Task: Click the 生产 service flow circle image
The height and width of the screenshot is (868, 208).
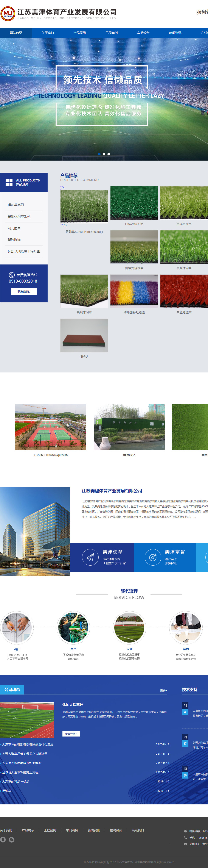Action: tap(73, 628)
